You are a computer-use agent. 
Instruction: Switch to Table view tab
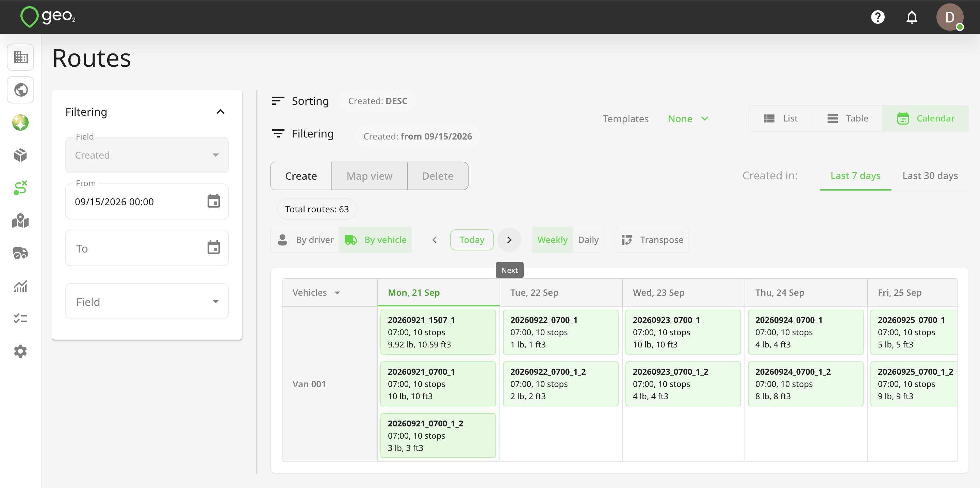pos(847,118)
